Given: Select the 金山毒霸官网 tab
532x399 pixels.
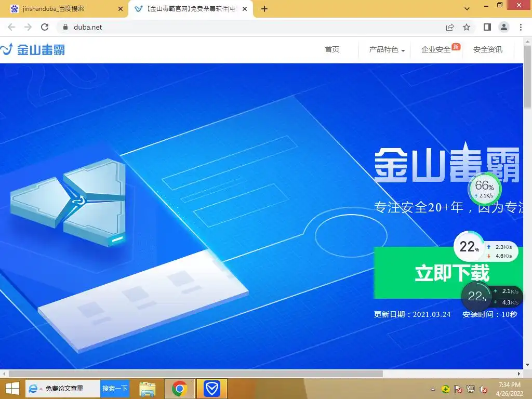Looking at the screenshot, I should (191, 9).
